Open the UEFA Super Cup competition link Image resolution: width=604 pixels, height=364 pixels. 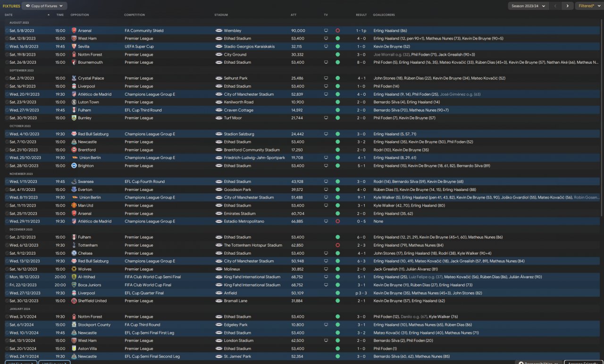tap(139, 47)
